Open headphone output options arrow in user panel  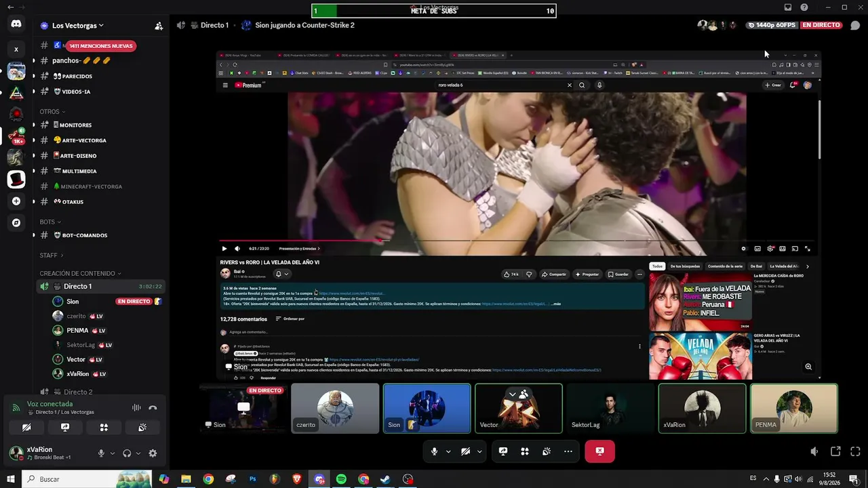point(138,453)
